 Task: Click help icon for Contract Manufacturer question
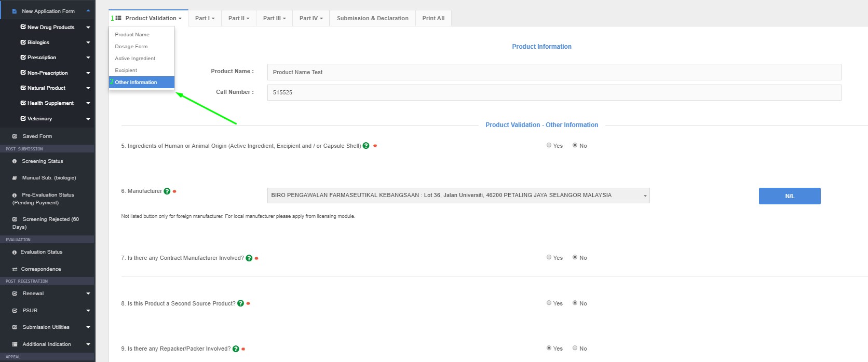(x=249, y=258)
